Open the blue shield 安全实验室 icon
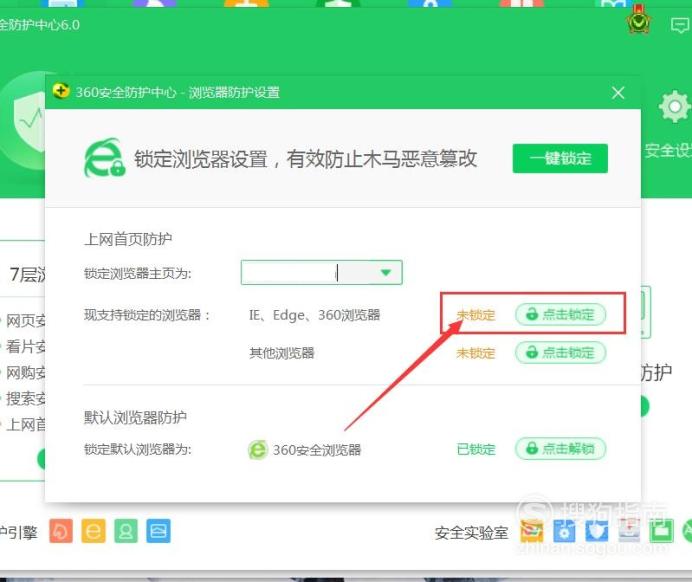 click(x=596, y=531)
